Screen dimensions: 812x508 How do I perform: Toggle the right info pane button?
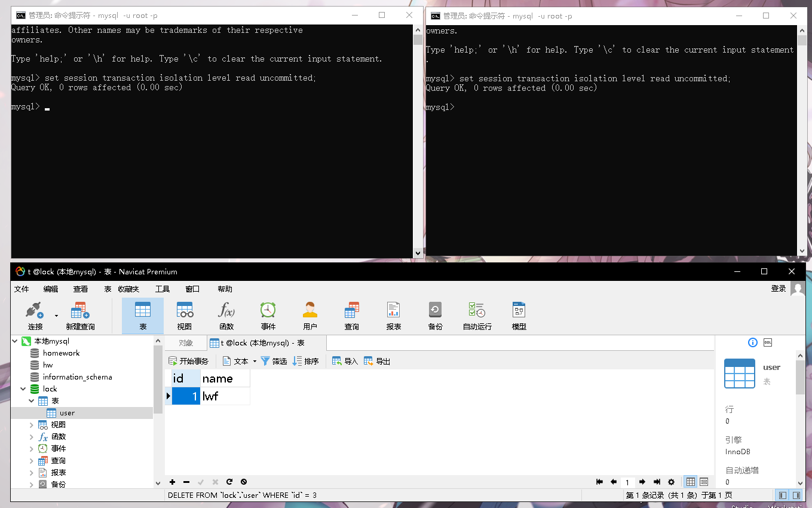click(796, 495)
